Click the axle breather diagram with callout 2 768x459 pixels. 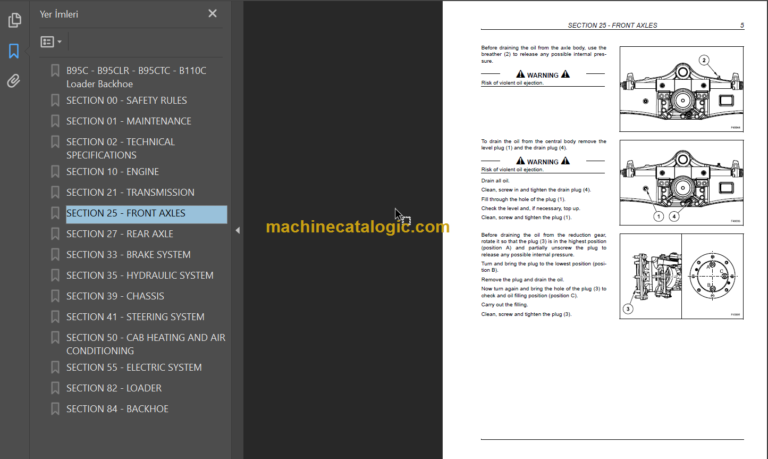click(681, 89)
